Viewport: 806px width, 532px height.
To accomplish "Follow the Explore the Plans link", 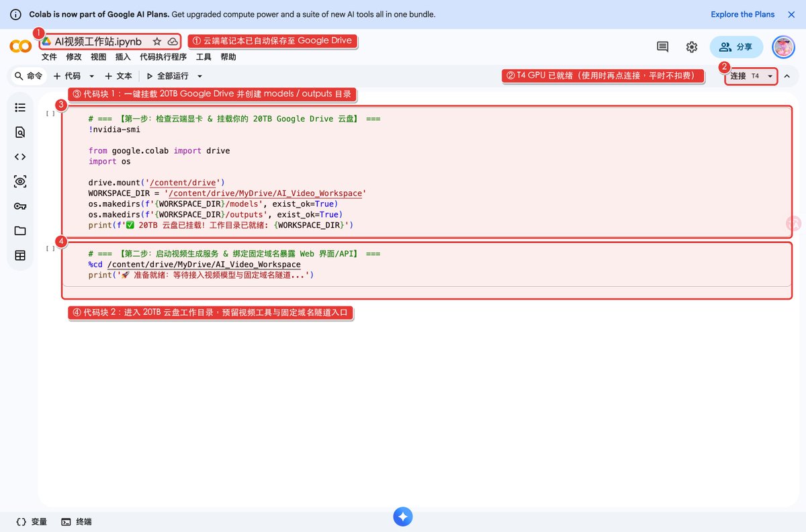I will tap(743, 14).
